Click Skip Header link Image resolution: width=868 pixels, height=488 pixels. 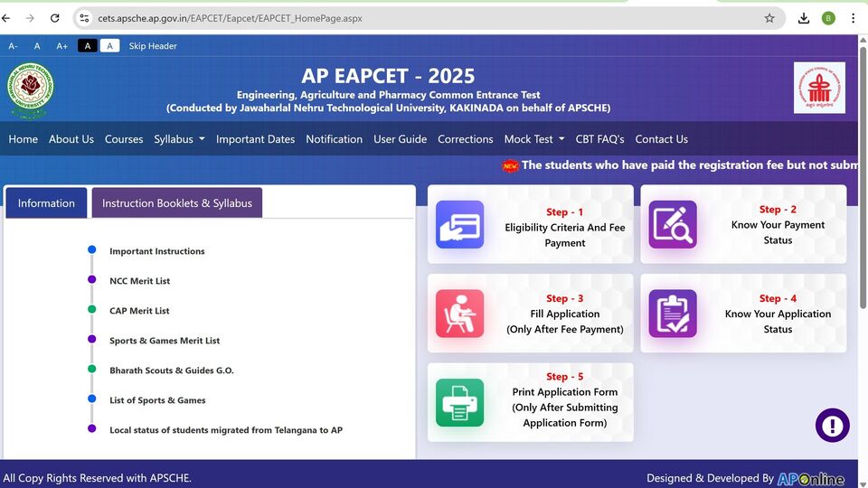coord(153,46)
